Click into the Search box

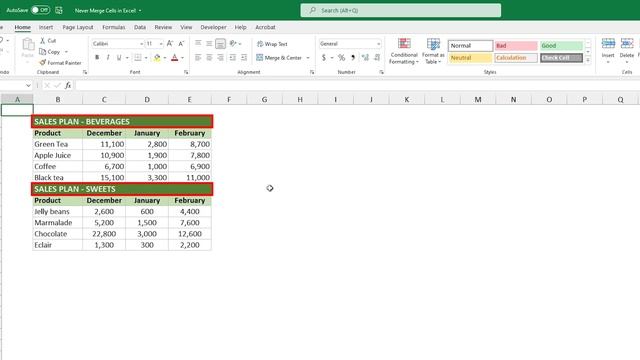[400, 10]
